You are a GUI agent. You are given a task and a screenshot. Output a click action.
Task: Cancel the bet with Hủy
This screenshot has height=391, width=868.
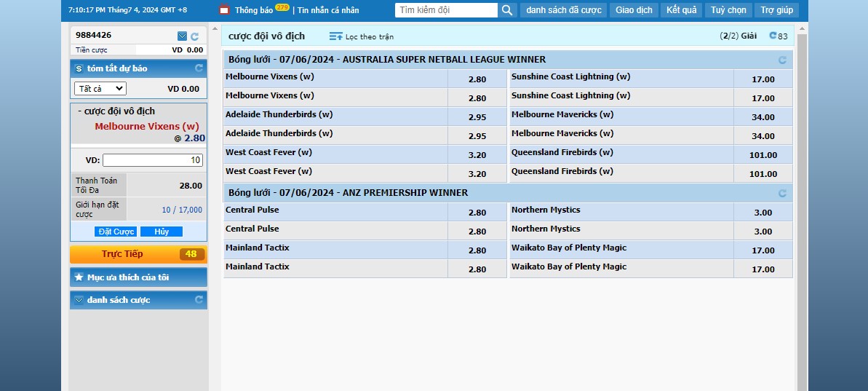pyautogui.click(x=162, y=232)
